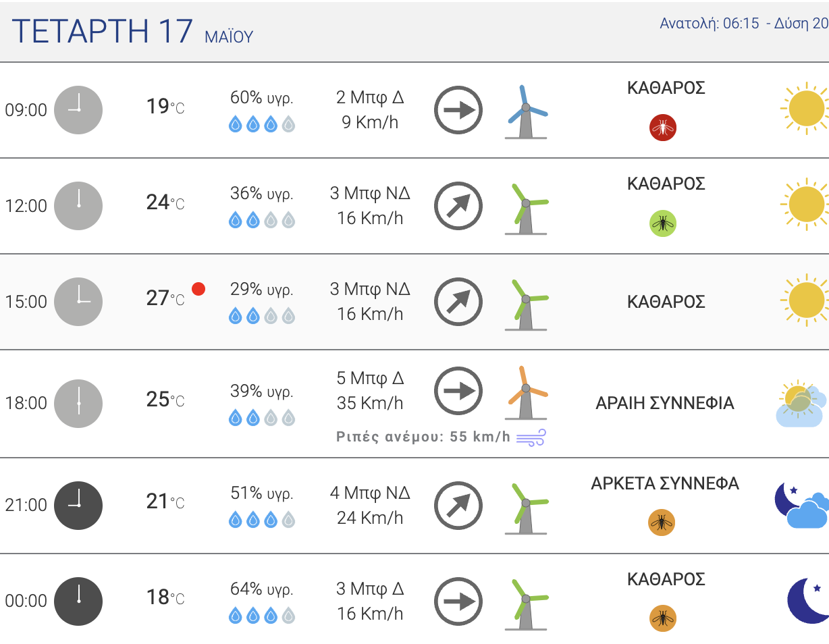829x644 pixels.
Task: Click the red mosquito icon at 09:00
Action: (x=662, y=128)
